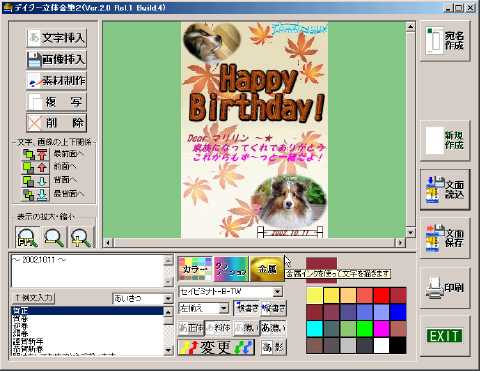The image size is (480, 371).
Task: Select 謹賀新年 in the phrase list
Action: coord(88,341)
